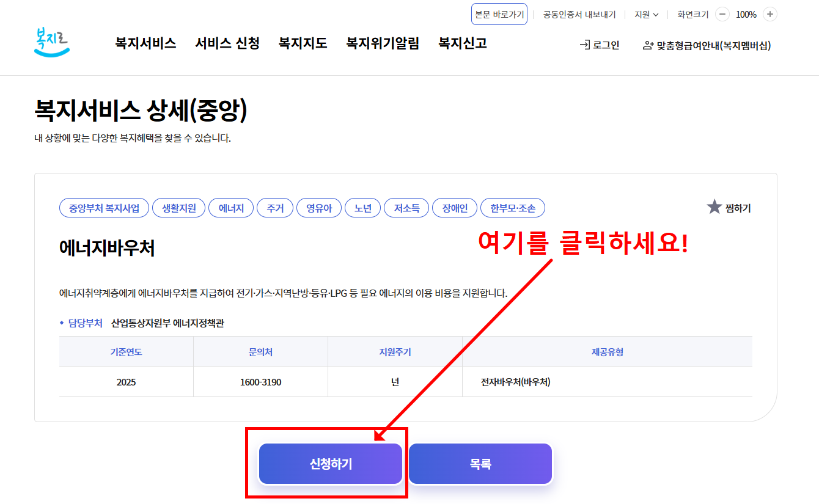Click the minus icon to decrease 화면크기

[722, 14]
